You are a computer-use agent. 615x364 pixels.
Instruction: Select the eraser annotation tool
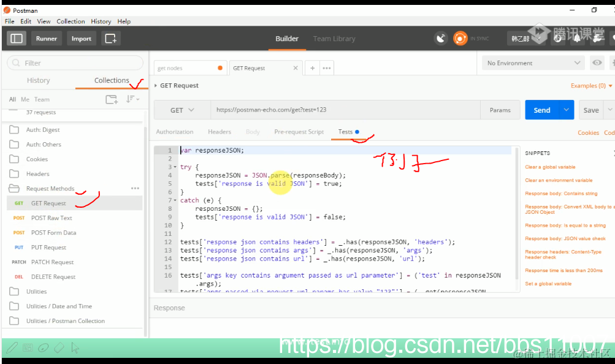(59, 347)
